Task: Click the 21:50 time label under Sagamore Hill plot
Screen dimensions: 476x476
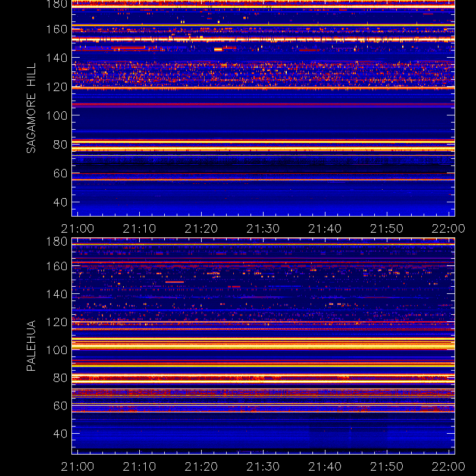Action: (x=387, y=228)
